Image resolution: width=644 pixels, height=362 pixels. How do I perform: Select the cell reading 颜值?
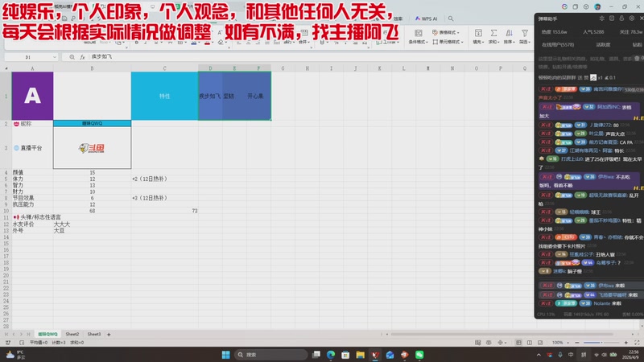[x=32, y=172]
